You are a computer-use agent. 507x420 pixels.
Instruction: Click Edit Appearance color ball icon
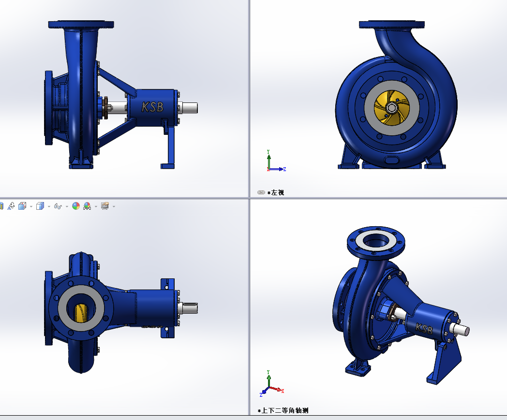(76, 206)
